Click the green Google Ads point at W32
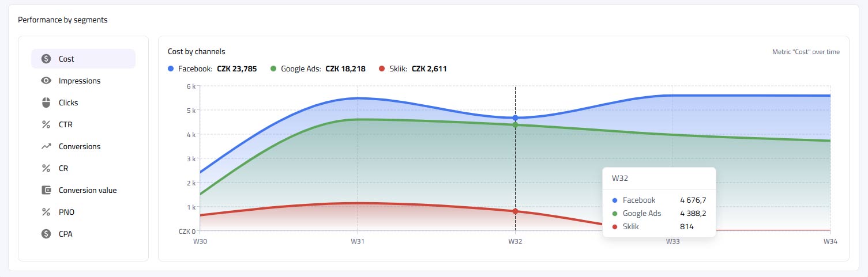868x277 pixels. click(x=515, y=124)
